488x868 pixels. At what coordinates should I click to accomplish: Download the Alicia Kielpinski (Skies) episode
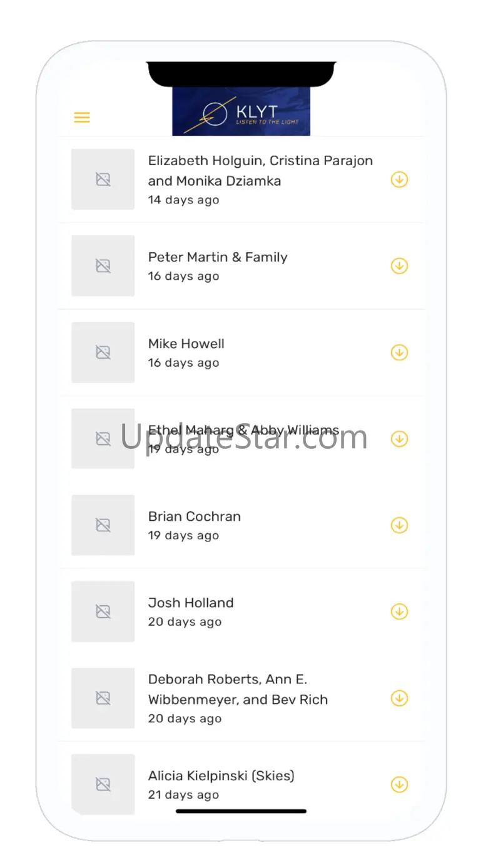[399, 784]
